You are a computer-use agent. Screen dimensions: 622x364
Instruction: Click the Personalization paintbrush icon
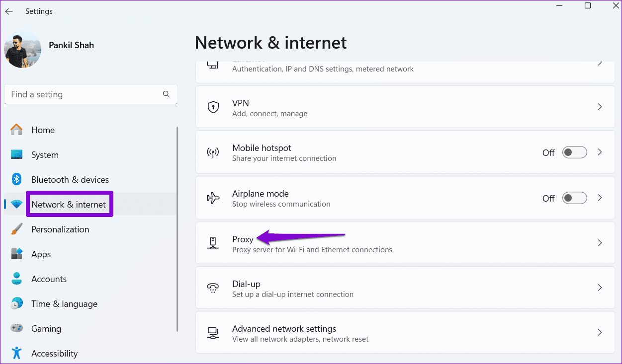(x=17, y=229)
